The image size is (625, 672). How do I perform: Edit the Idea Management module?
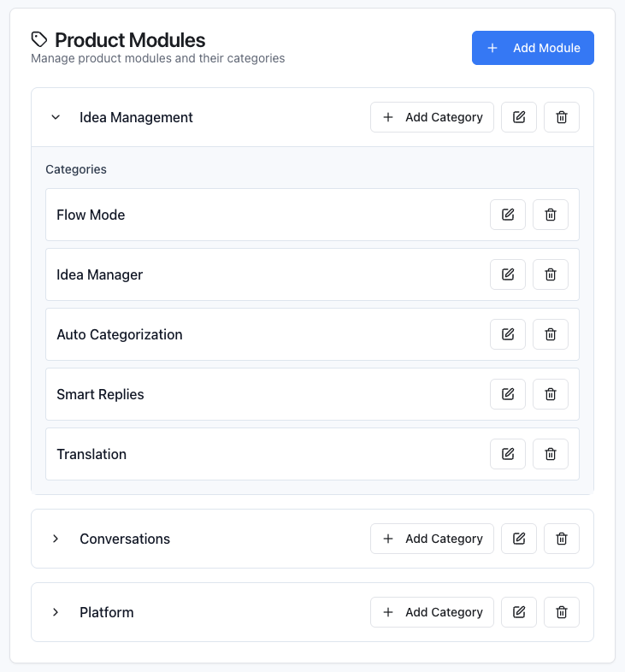[519, 117]
